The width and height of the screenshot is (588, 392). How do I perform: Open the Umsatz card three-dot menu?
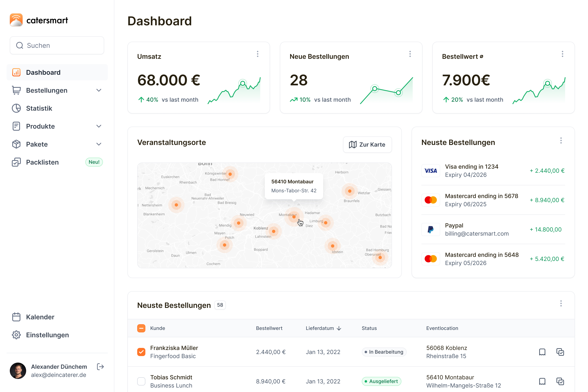point(257,54)
